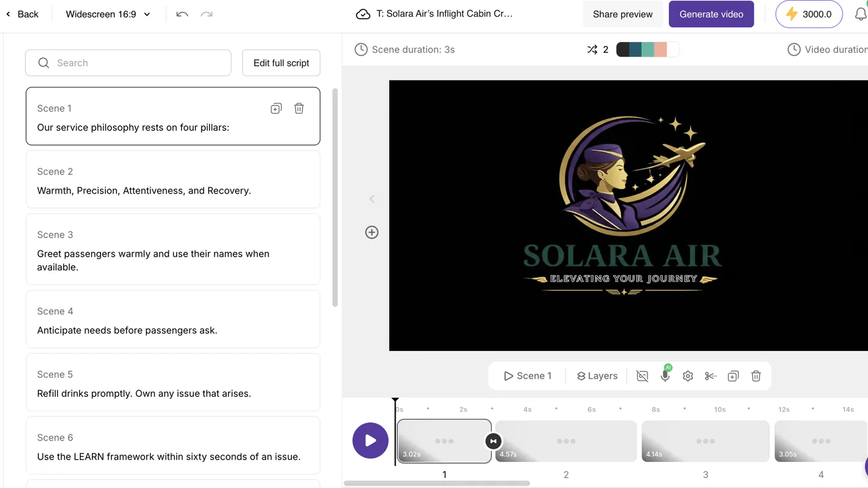
Task: Select timeline clip 1 (3.02s)
Action: 445,441
